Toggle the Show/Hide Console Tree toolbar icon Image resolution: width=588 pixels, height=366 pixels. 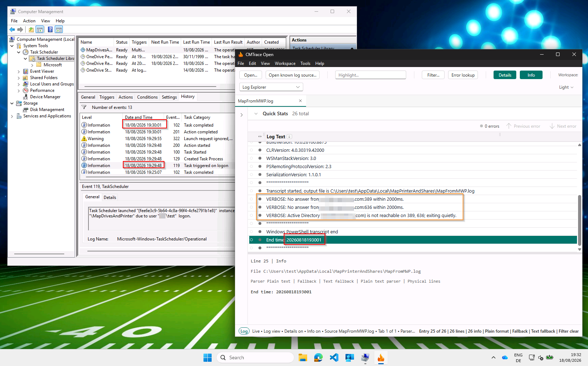pos(40,29)
